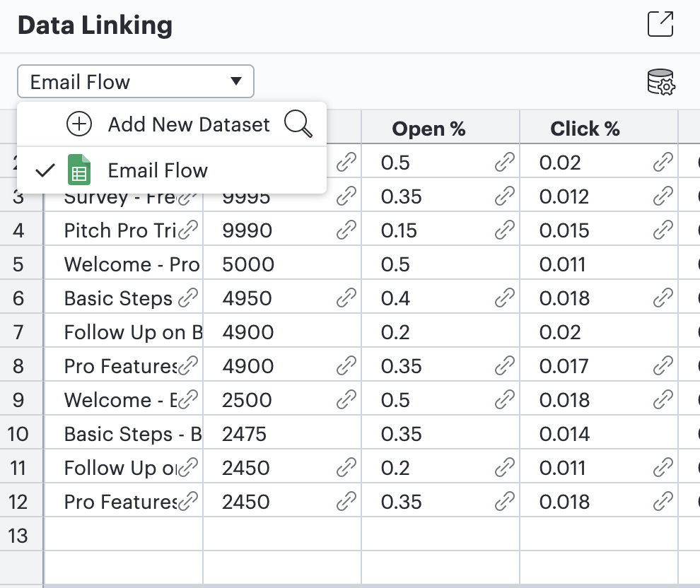Select the checked Email Flow dataset option
This screenshot has height=588, width=700.
[x=157, y=170]
